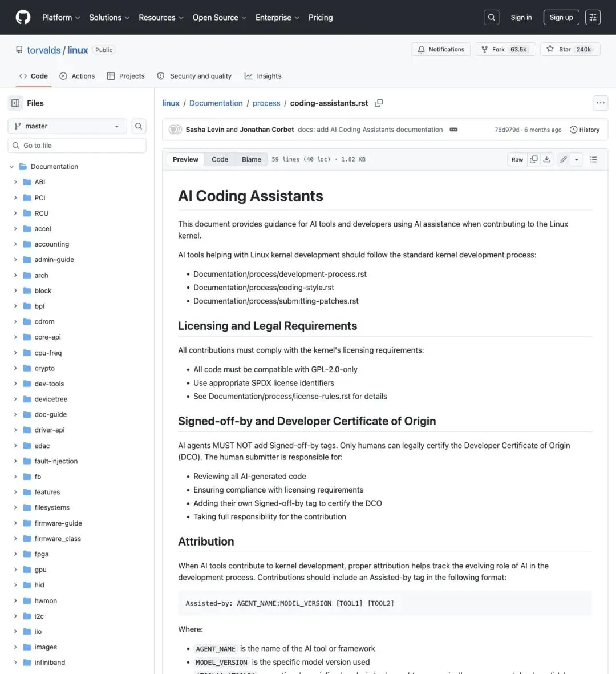Viewport: 616px width, 674px height.
Task: Collapse the Documentation folder chevron
Action: [11, 166]
